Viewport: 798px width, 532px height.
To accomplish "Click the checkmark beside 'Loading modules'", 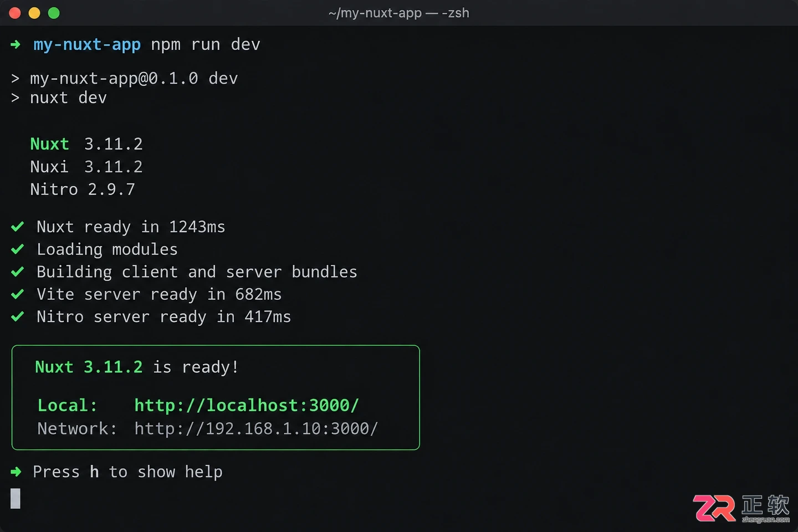I will [x=17, y=249].
